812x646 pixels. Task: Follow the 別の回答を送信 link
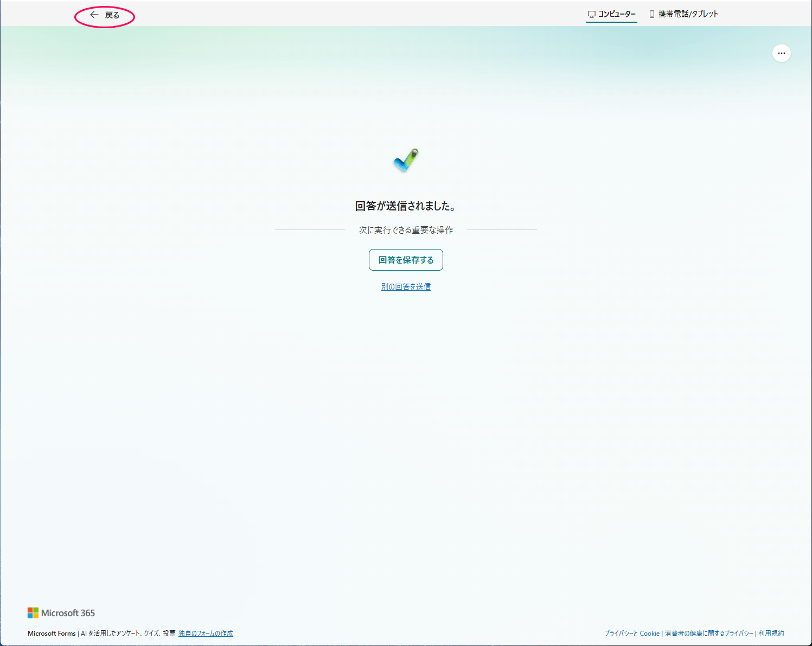point(406,287)
